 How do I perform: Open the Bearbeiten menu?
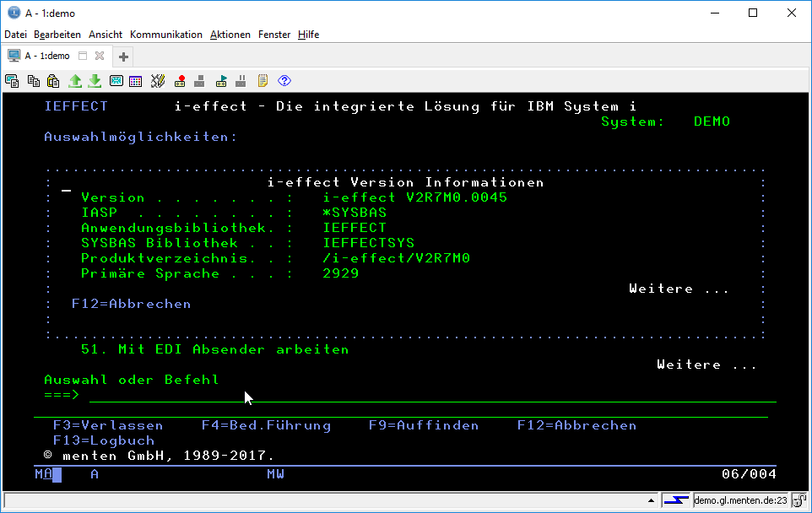tap(57, 35)
